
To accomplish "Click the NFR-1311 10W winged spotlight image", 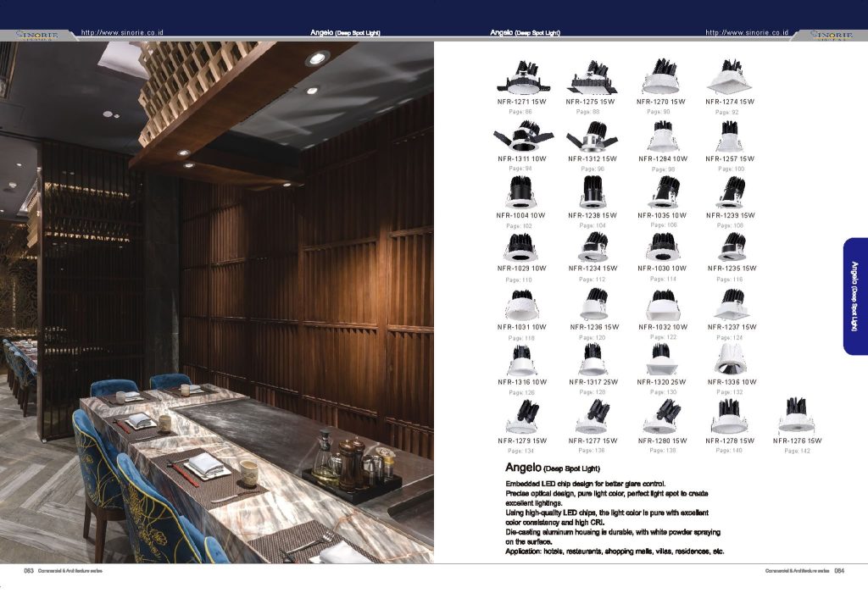I will click(x=522, y=136).
